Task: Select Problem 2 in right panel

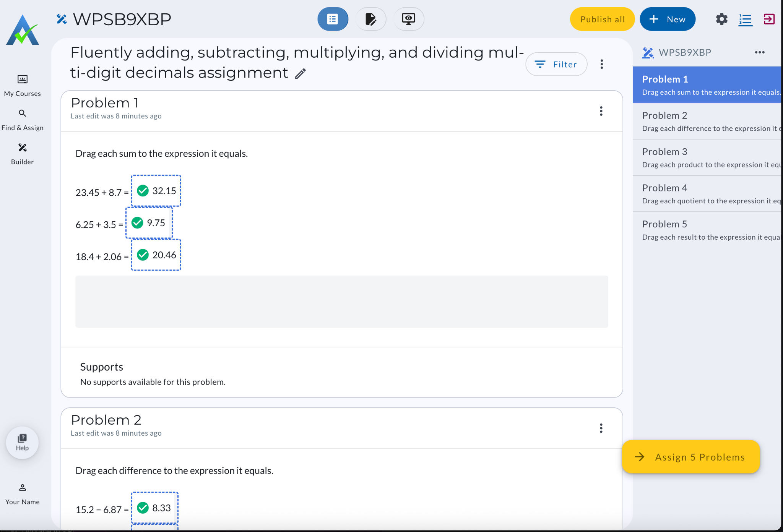Action: pos(707,121)
